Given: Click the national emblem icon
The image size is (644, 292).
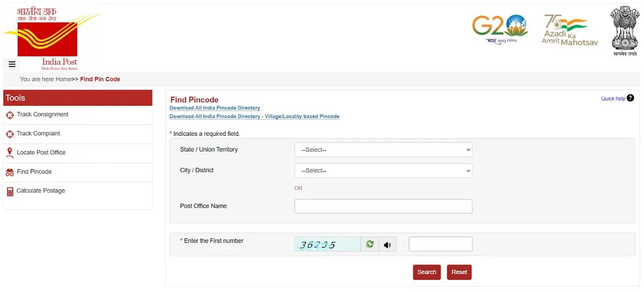Looking at the screenshot, I should pos(625,30).
